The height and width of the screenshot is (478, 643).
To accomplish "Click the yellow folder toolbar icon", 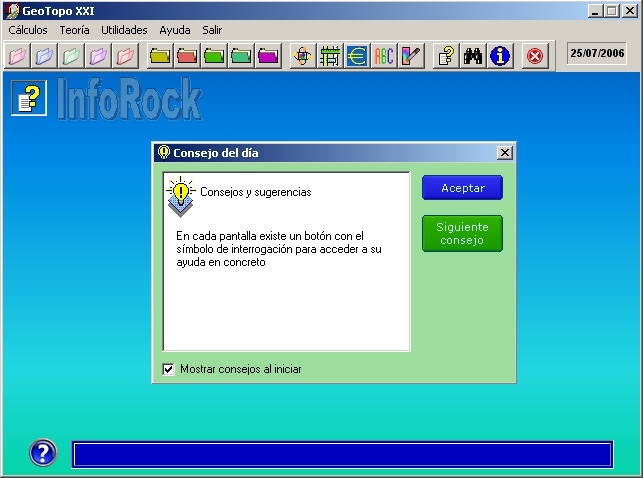I will pos(160,56).
